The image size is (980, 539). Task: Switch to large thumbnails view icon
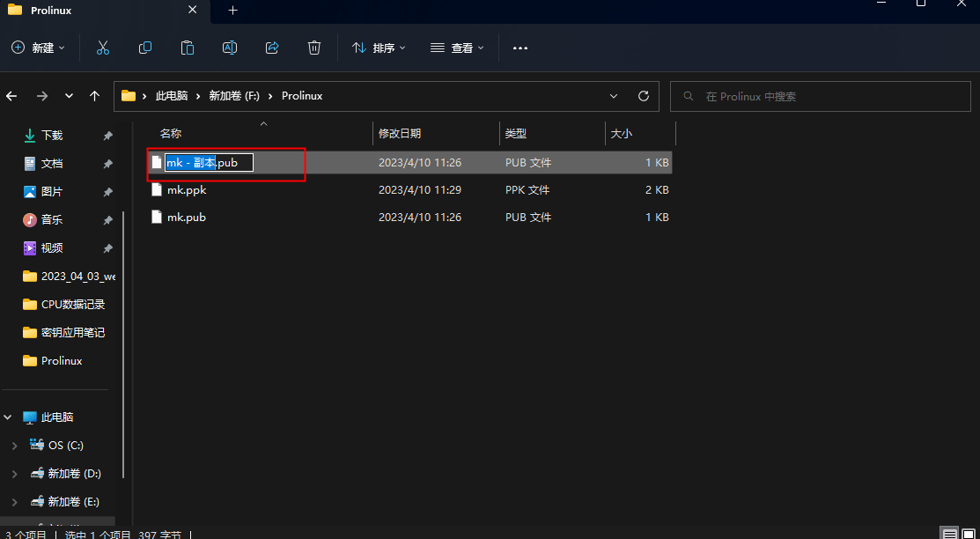[969, 534]
